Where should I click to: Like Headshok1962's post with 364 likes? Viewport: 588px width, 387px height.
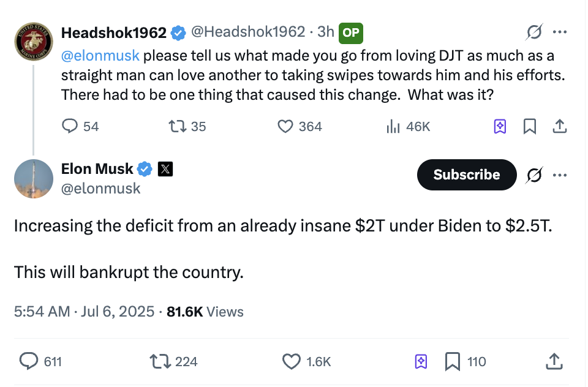tap(286, 126)
